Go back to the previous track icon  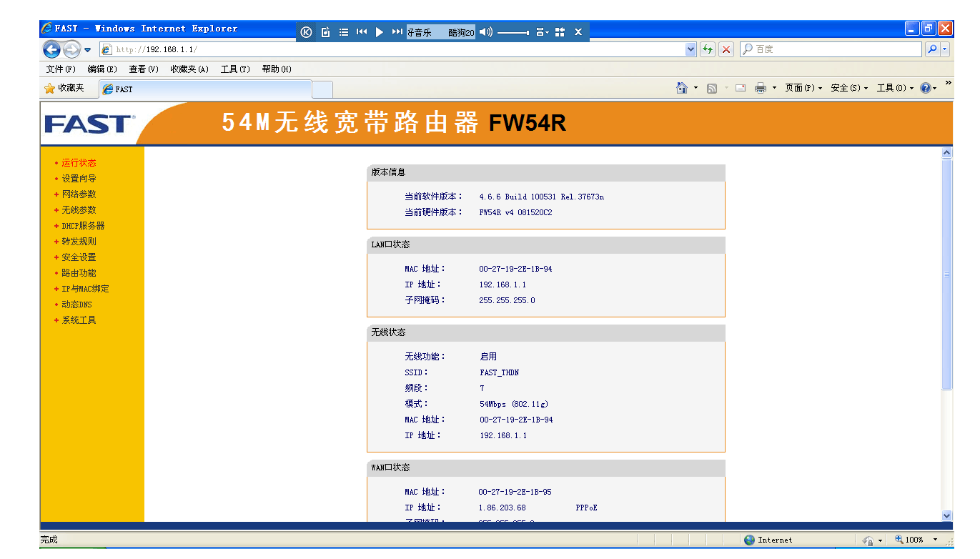[x=362, y=31]
